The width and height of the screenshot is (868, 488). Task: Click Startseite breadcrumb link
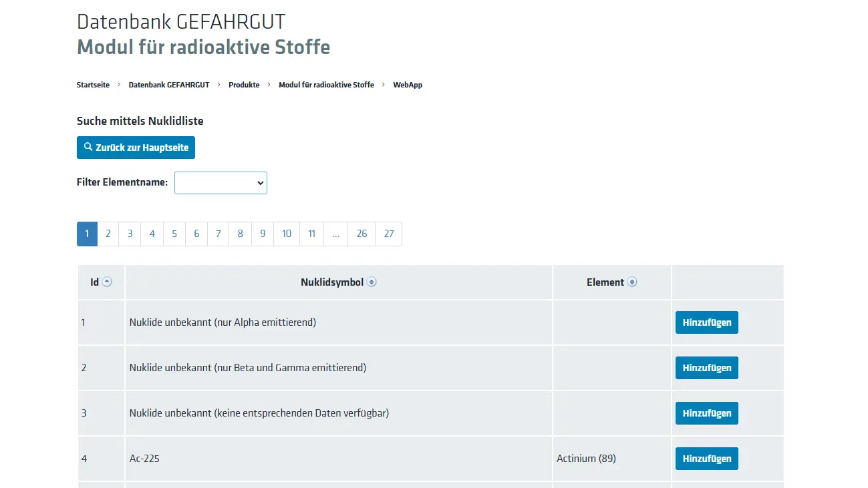click(93, 85)
